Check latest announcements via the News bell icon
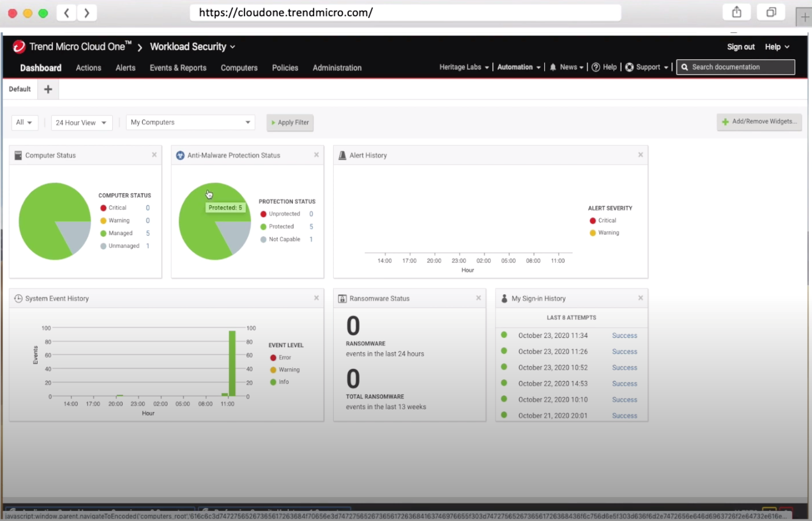The width and height of the screenshot is (812, 521). 553,67
